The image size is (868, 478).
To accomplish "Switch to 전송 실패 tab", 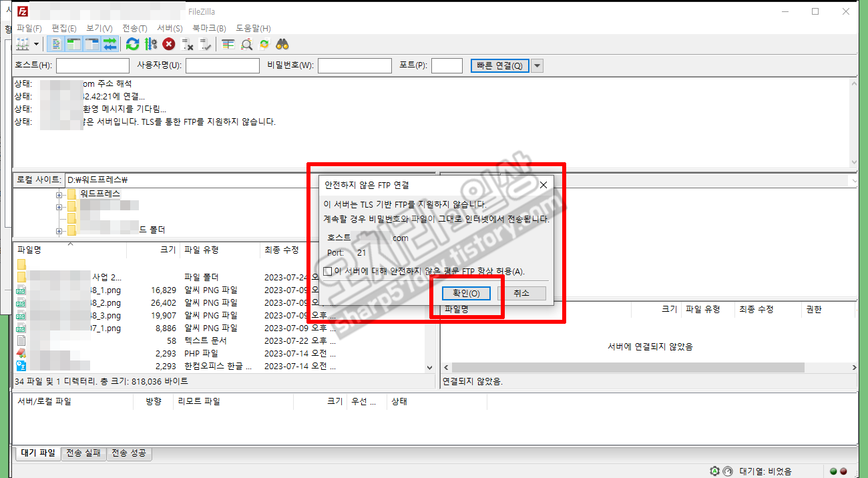I will pyautogui.click(x=83, y=453).
